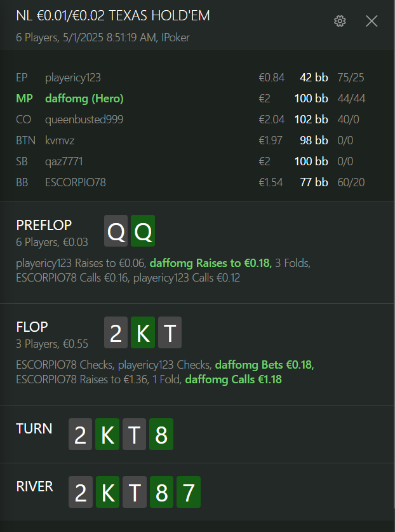Screen dimensions: 395x532
Task: Click BB player ESCORPIO78
Action: 75,182
